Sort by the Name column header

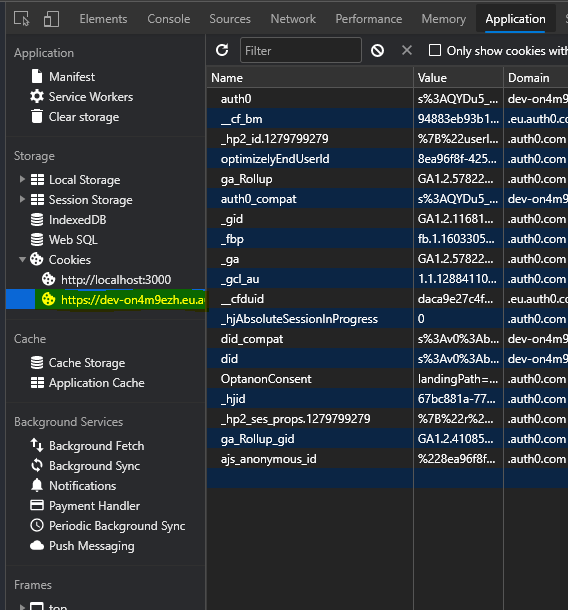pos(310,77)
